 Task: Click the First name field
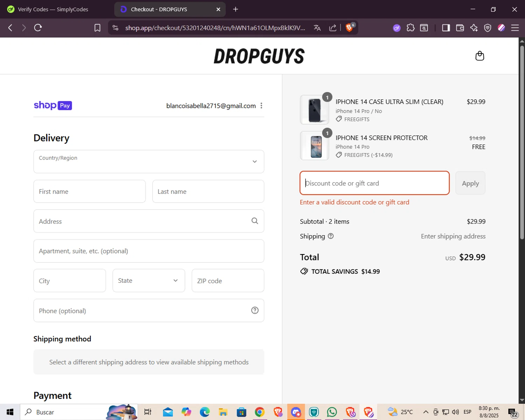click(90, 191)
